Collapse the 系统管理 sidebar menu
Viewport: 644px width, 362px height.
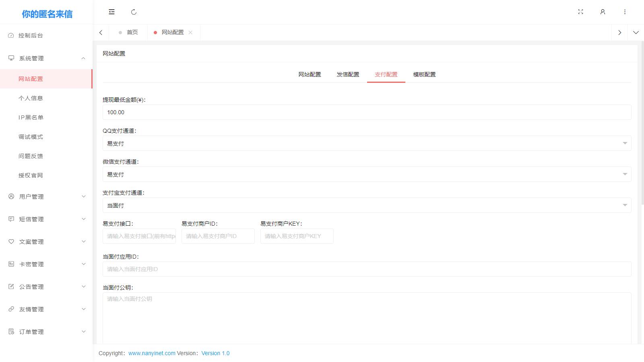tap(46, 58)
